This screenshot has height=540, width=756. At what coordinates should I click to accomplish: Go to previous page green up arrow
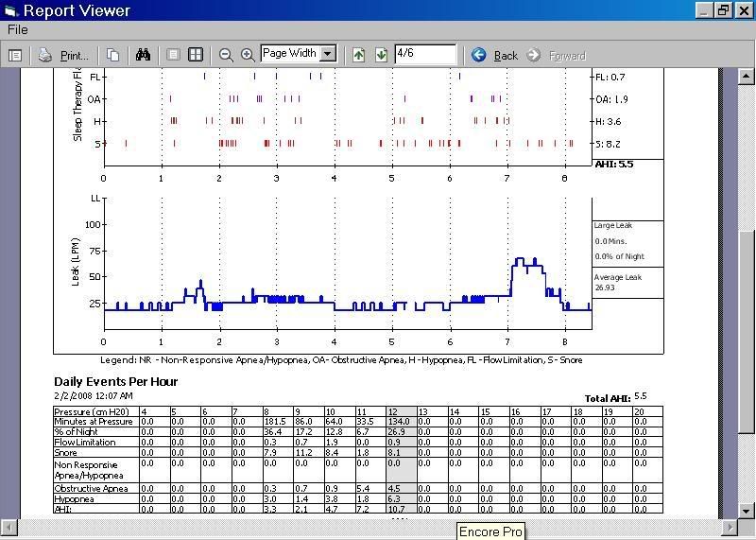click(x=358, y=55)
